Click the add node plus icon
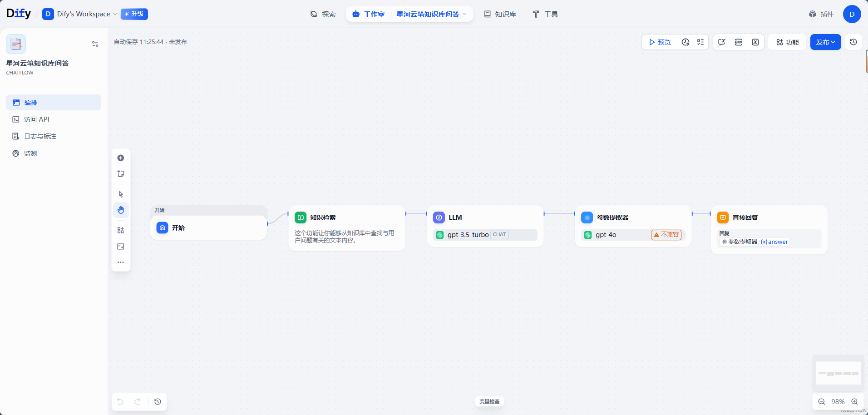Viewport: 868px width, 415px height. (x=121, y=158)
